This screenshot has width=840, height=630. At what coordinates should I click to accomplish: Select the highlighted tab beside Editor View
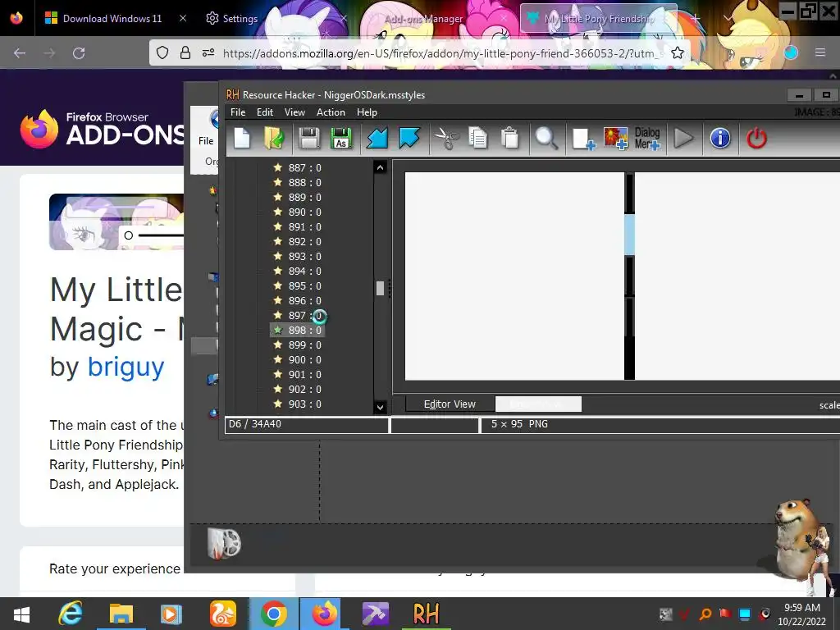[x=538, y=404]
